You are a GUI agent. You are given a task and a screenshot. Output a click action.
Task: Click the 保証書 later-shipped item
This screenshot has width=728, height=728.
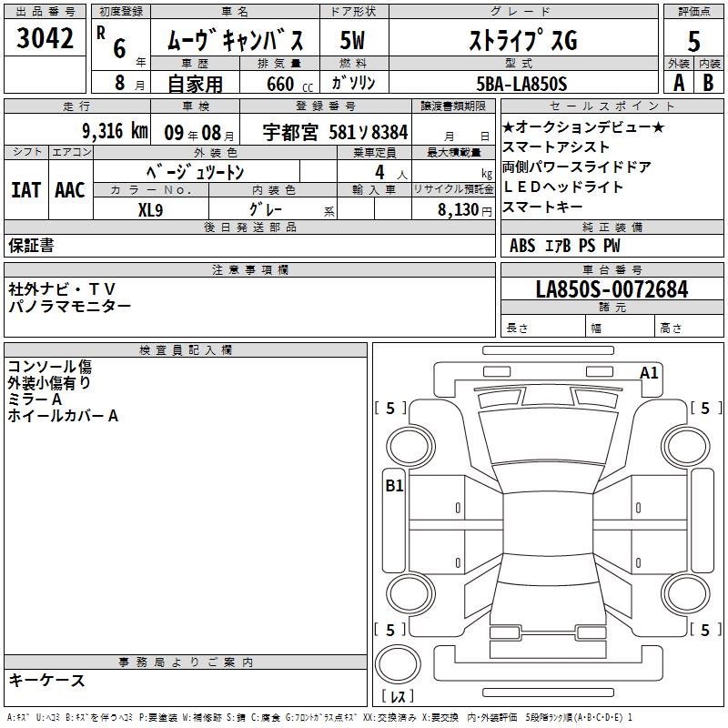pyautogui.click(x=31, y=246)
